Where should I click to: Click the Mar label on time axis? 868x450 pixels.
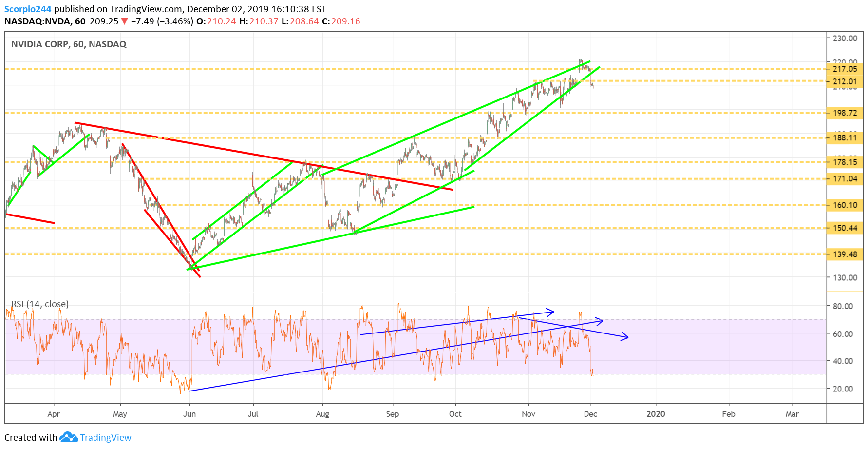pyautogui.click(x=792, y=414)
